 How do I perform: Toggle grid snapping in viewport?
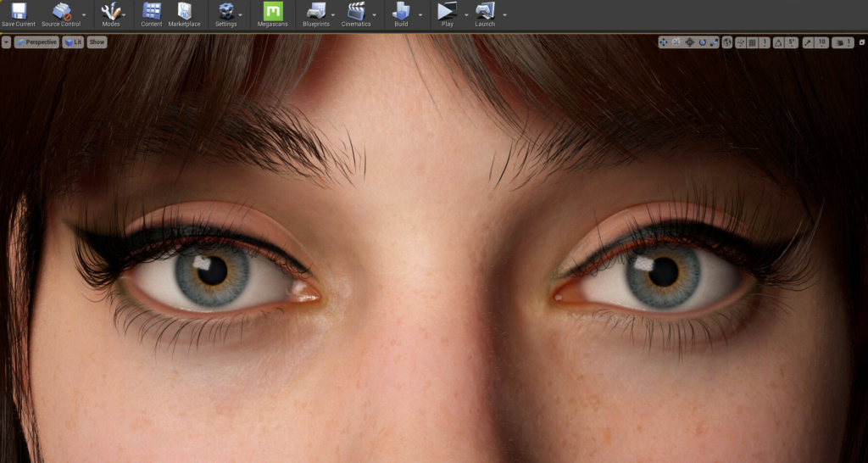(752, 42)
